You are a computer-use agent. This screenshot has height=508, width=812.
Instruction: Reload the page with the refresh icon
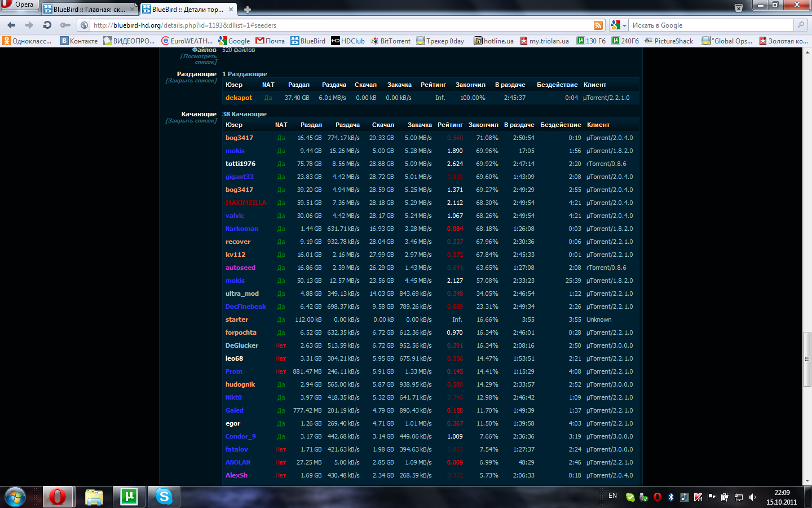tap(47, 25)
